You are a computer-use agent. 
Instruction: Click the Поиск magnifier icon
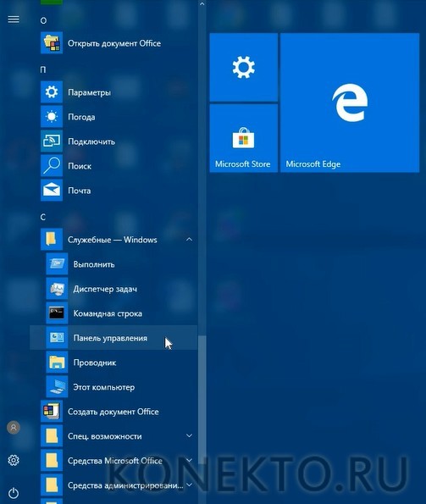click(52, 165)
